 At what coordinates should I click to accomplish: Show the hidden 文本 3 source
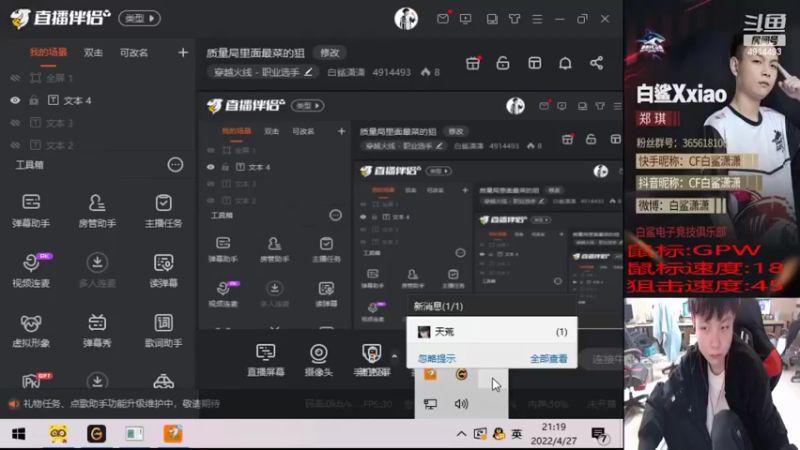point(15,123)
